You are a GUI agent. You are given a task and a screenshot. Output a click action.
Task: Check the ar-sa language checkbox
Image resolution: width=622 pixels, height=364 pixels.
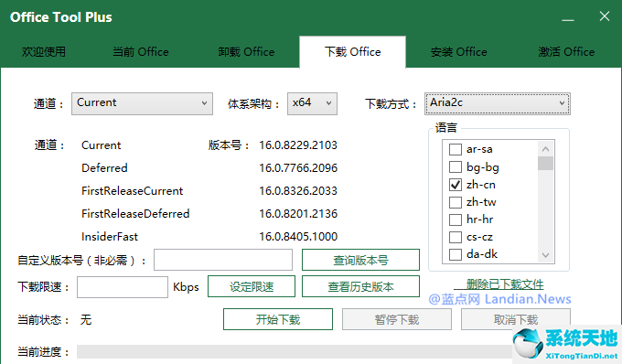455,149
